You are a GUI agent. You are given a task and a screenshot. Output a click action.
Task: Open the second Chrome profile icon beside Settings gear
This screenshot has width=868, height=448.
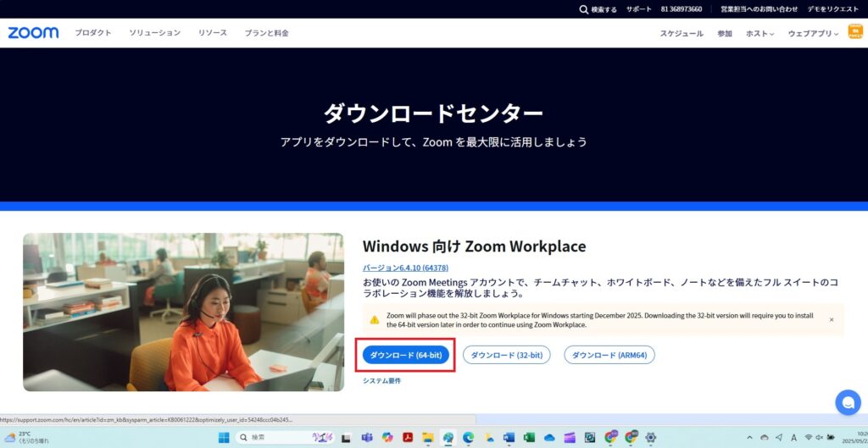[x=631, y=438]
